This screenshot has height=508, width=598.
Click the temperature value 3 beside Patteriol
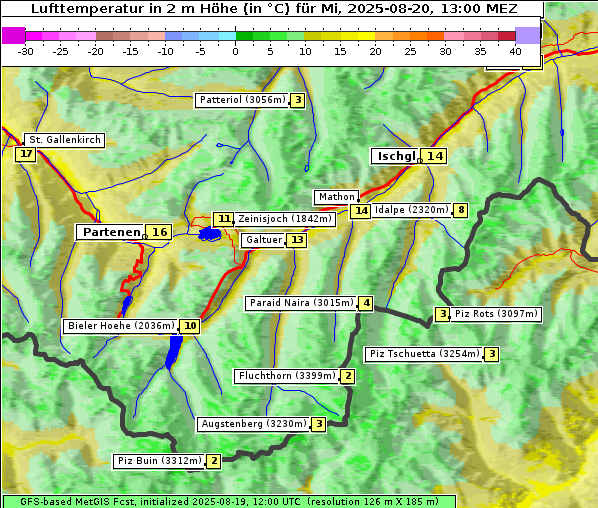point(298,100)
